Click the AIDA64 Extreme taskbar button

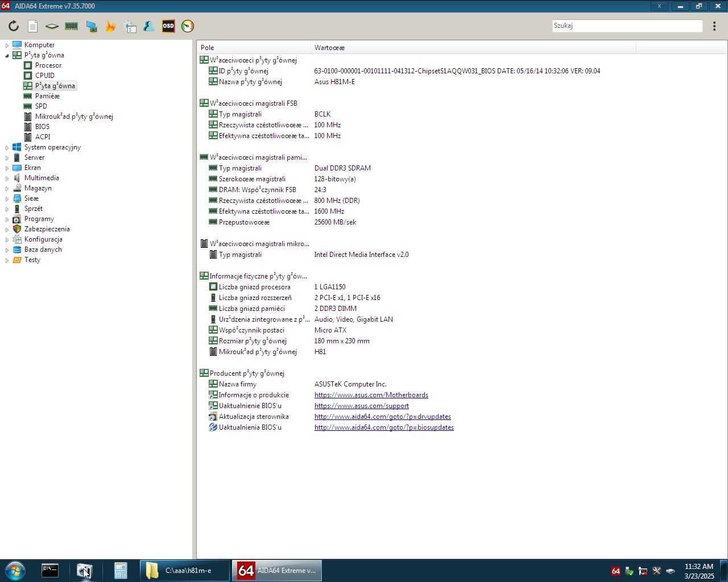277,571
